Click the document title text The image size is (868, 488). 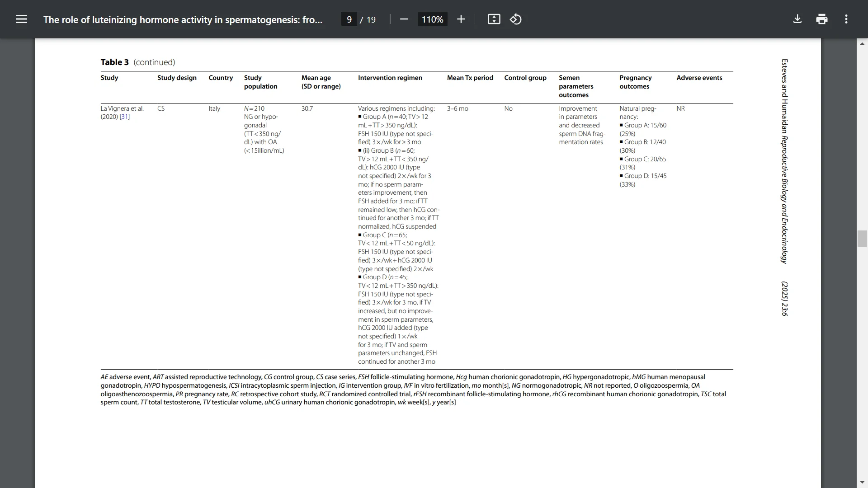click(183, 19)
